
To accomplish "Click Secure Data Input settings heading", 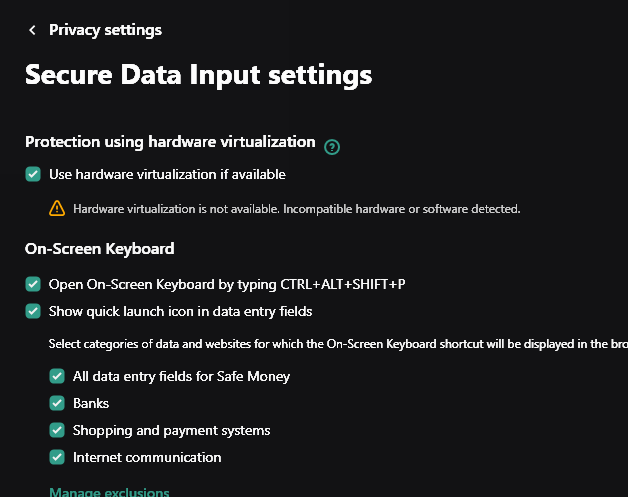I will coord(198,75).
